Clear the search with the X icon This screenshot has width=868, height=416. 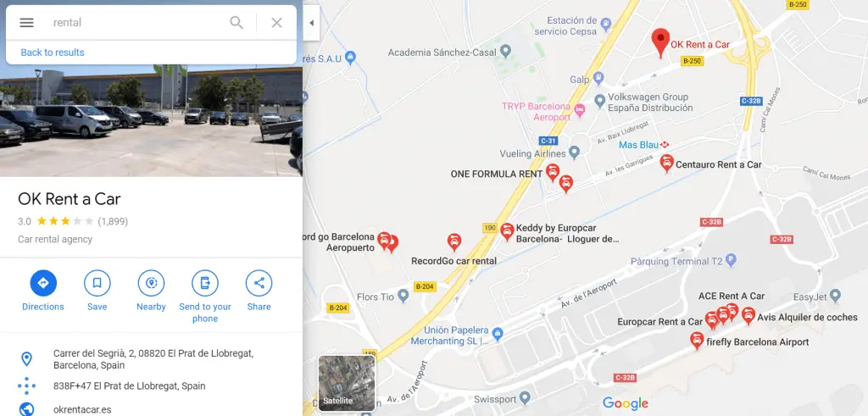(277, 23)
